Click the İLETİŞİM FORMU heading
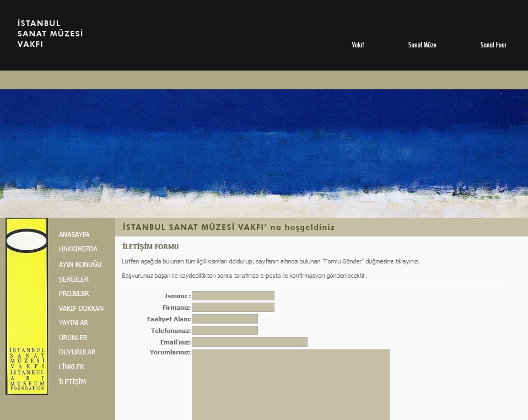 point(150,246)
